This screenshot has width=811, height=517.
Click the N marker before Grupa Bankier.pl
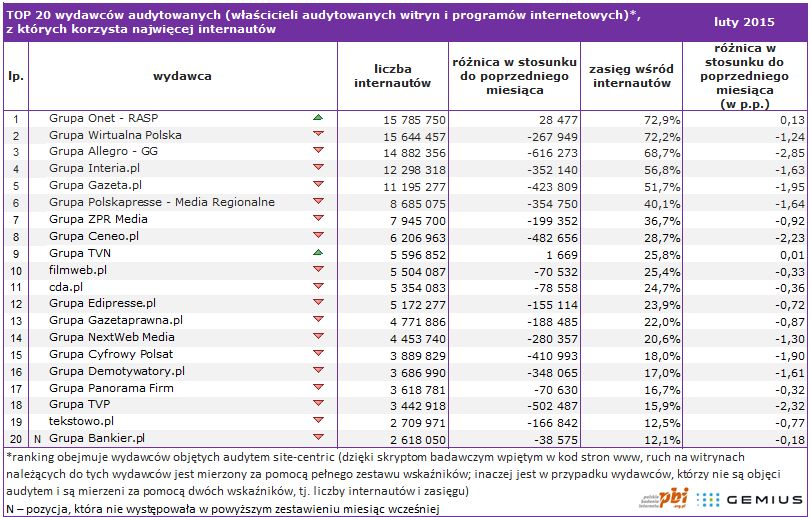(37, 439)
